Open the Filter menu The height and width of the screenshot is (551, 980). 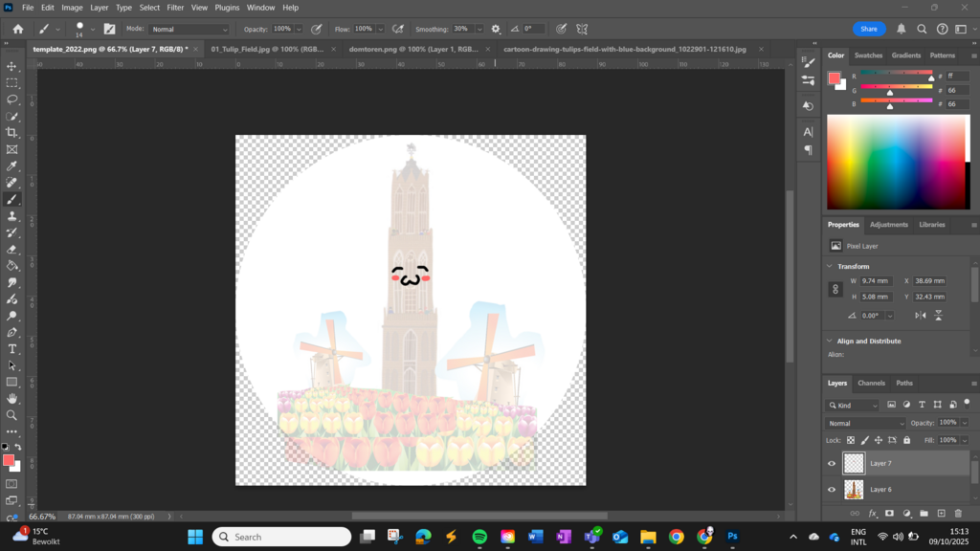(x=175, y=8)
